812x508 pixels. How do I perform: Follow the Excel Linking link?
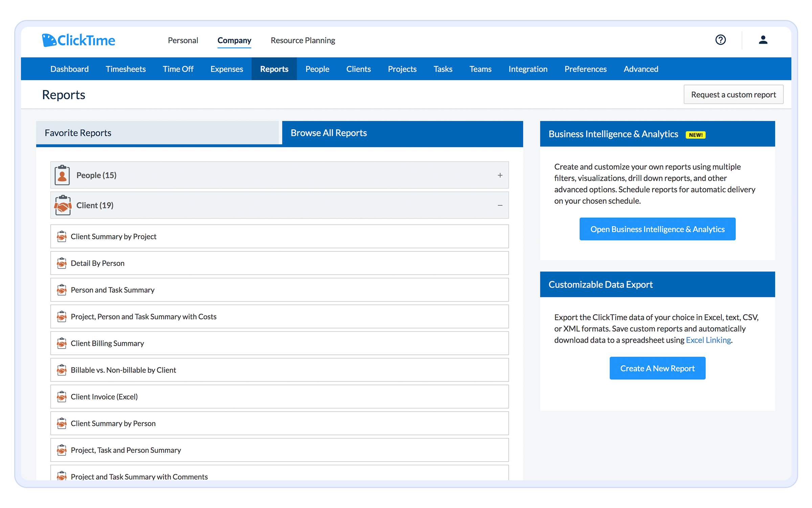click(708, 340)
